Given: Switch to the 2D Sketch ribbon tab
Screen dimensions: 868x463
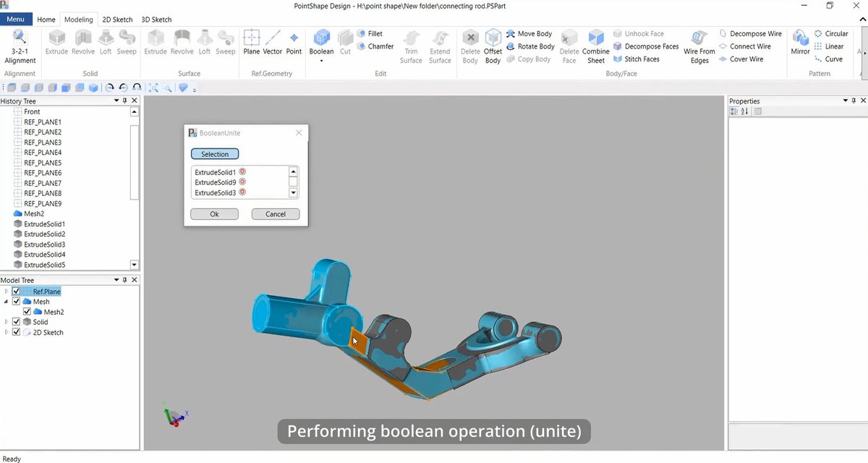Looking at the screenshot, I should pos(117,20).
